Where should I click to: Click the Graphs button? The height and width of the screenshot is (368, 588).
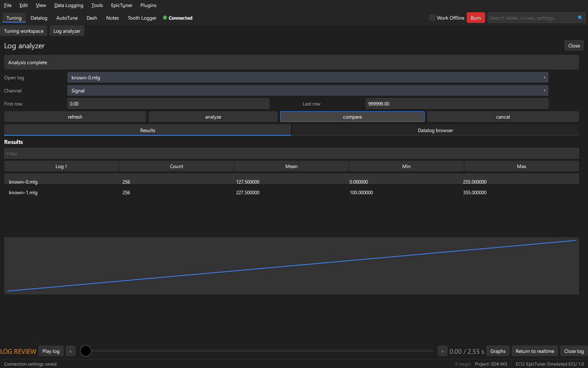[498, 351]
